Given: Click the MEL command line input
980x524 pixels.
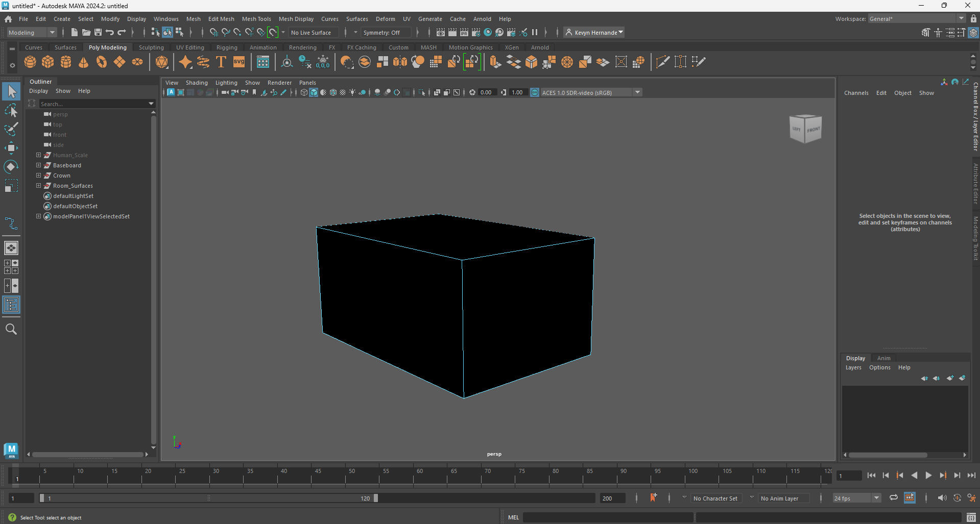Looking at the screenshot, I should point(608,517).
